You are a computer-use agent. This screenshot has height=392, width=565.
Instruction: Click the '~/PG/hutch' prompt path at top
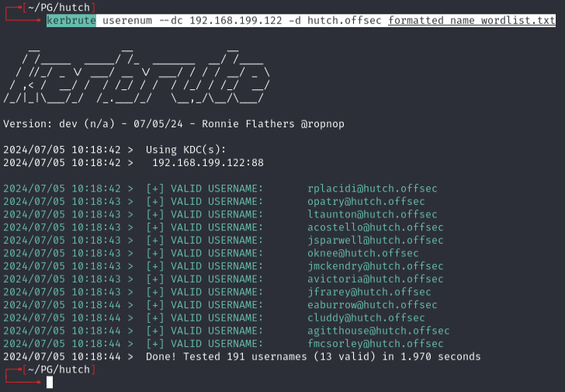click(x=59, y=8)
